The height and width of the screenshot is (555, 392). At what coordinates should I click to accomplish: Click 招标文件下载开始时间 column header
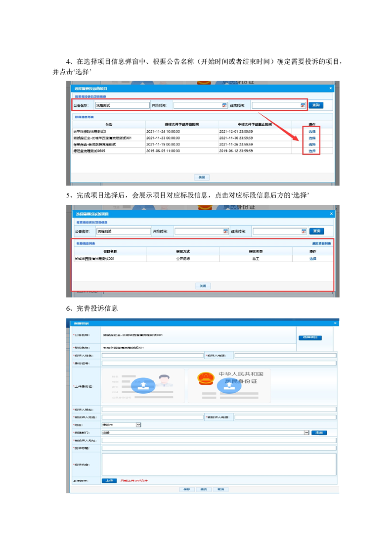tap(182, 125)
